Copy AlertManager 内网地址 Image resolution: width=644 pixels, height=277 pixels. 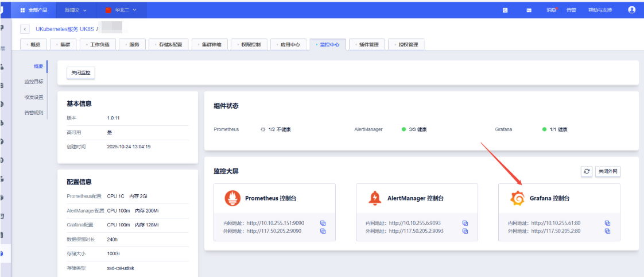pos(465,223)
